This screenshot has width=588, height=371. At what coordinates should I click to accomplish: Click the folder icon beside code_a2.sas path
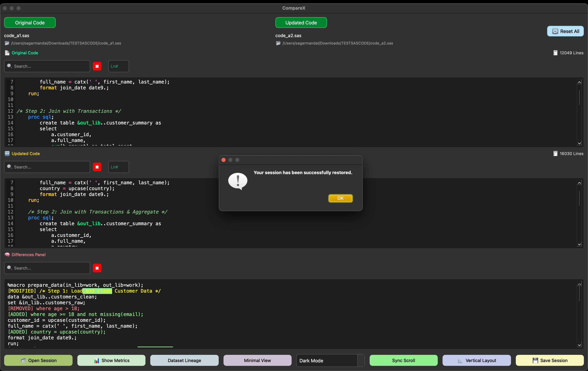click(x=278, y=43)
